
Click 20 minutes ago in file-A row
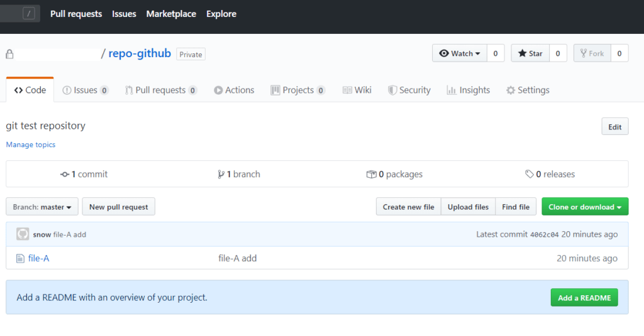[587, 258]
